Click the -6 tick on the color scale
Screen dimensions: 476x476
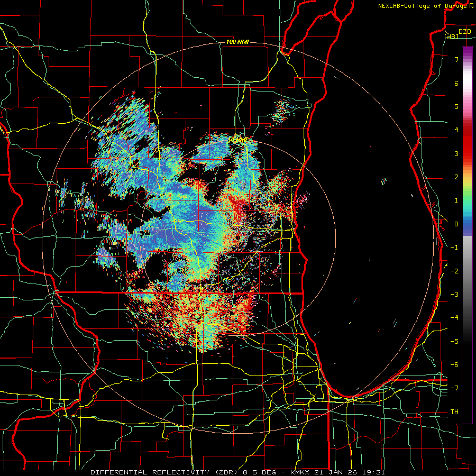(454, 365)
